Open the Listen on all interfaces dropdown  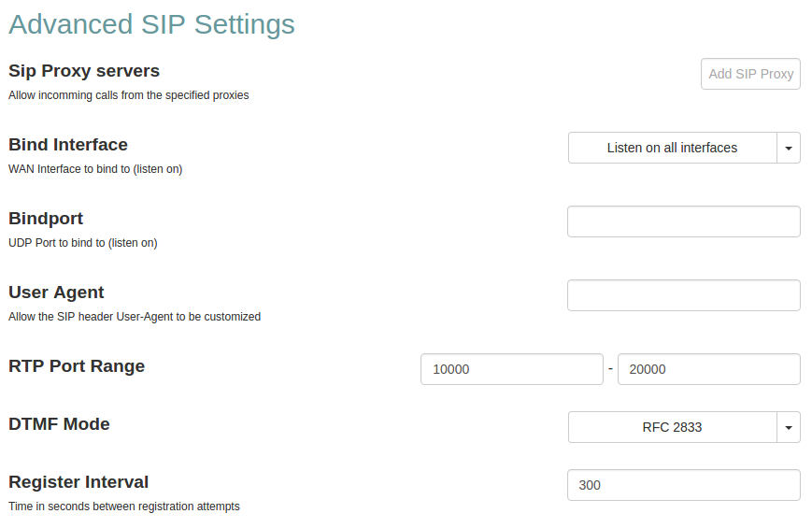(672, 148)
